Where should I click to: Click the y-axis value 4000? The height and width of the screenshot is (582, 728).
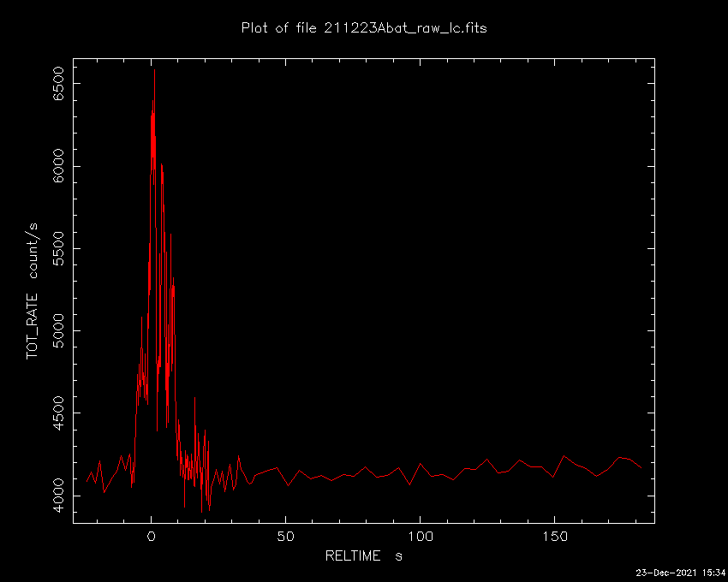click(x=58, y=496)
